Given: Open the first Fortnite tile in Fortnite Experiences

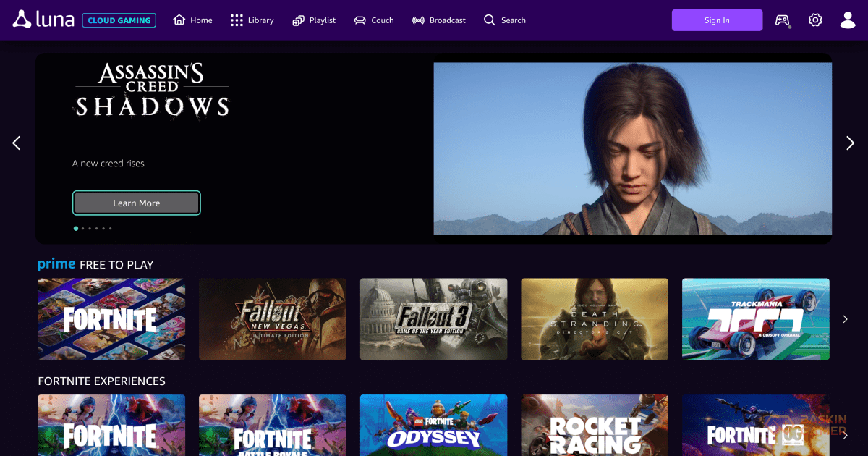Looking at the screenshot, I should click(x=111, y=426).
